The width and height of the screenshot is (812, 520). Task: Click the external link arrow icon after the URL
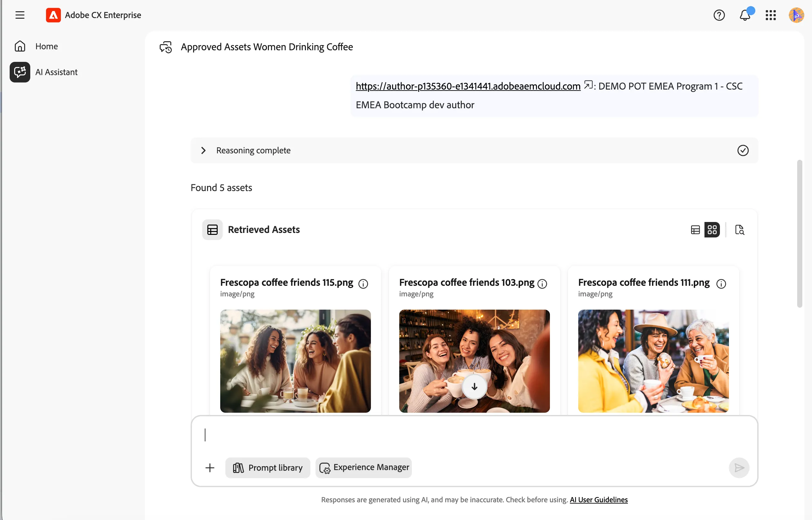pos(588,85)
